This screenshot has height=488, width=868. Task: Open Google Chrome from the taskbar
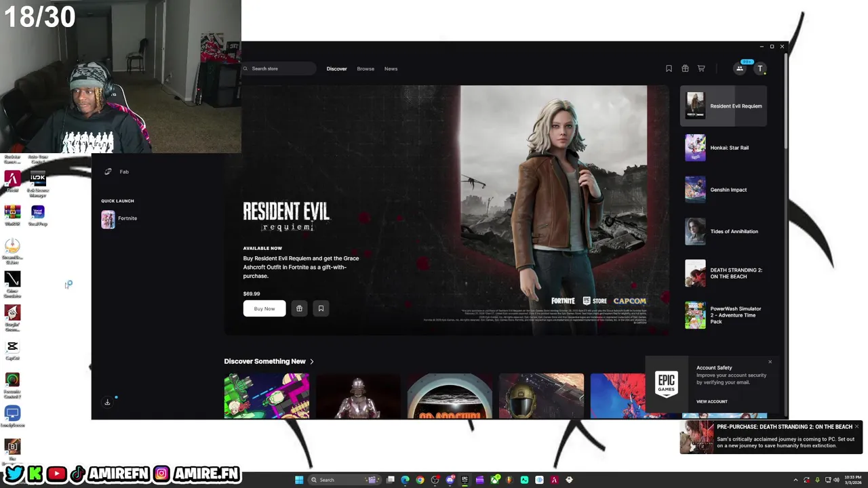pyautogui.click(x=420, y=480)
